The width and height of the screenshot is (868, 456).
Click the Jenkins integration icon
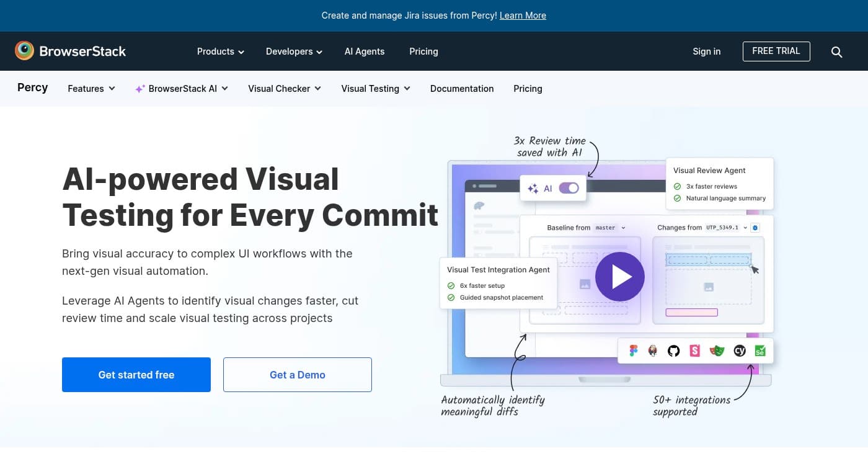pos(653,351)
